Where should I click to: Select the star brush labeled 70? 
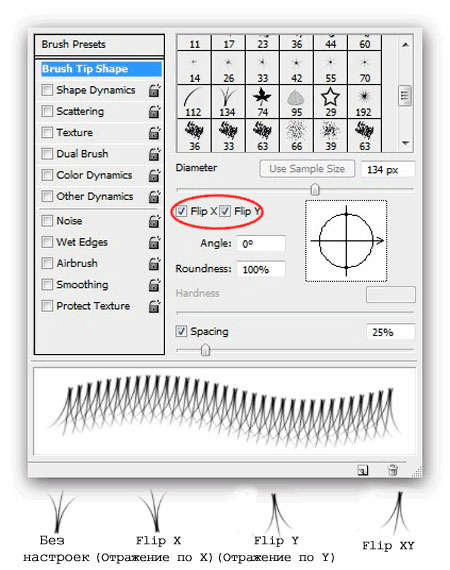click(x=364, y=68)
